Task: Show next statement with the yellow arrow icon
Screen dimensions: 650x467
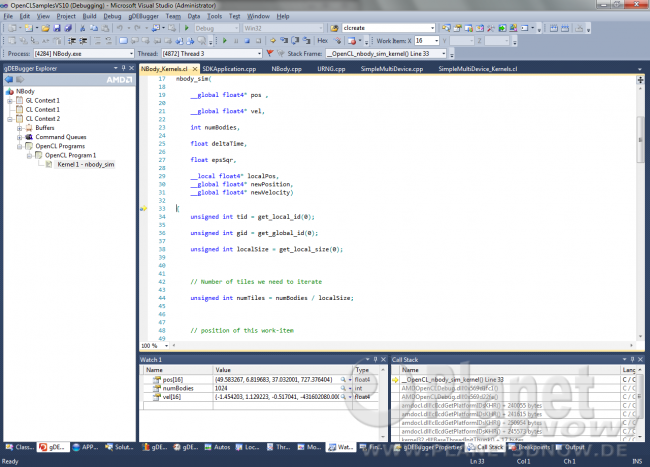Action: tap(273, 41)
